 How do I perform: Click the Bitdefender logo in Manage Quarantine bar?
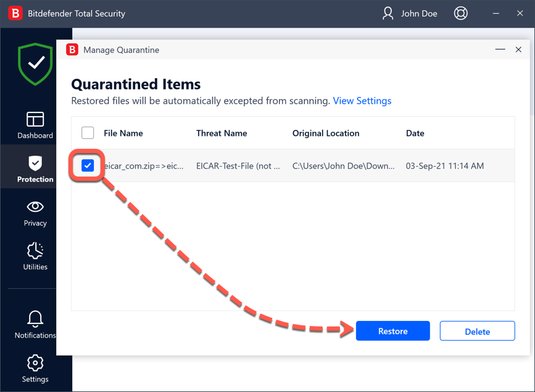(x=72, y=49)
